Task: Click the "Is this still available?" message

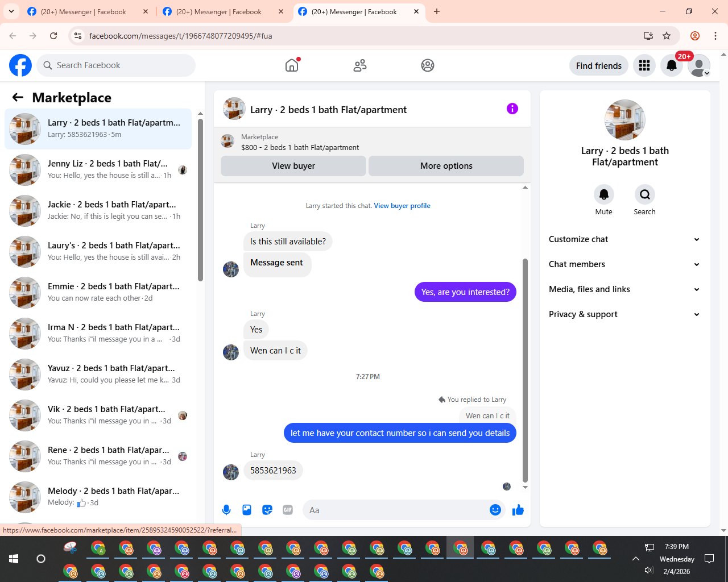Action: point(288,242)
